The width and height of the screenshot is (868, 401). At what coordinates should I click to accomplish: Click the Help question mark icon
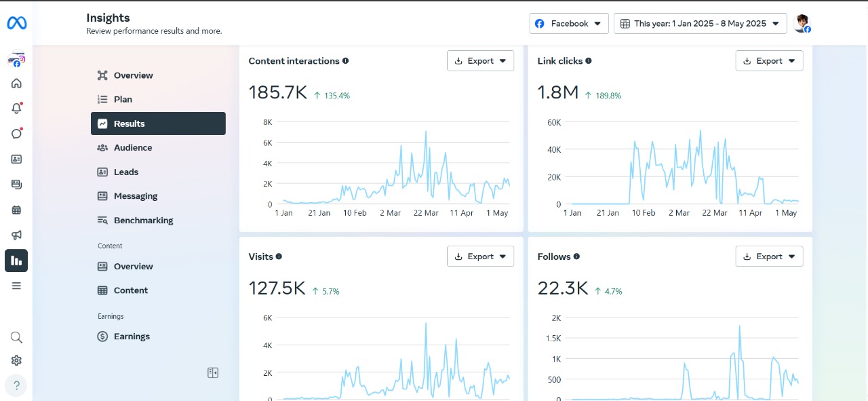[x=16, y=385]
